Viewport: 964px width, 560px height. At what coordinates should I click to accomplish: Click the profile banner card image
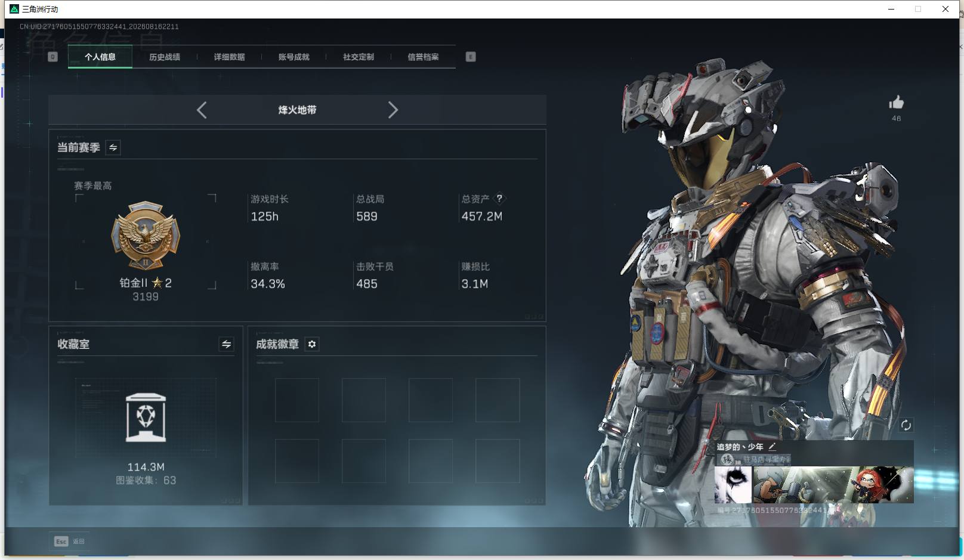coord(833,485)
